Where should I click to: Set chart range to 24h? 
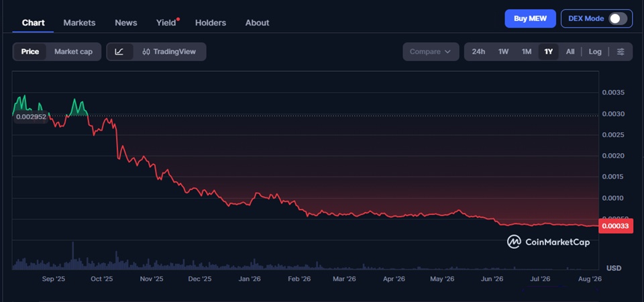478,52
